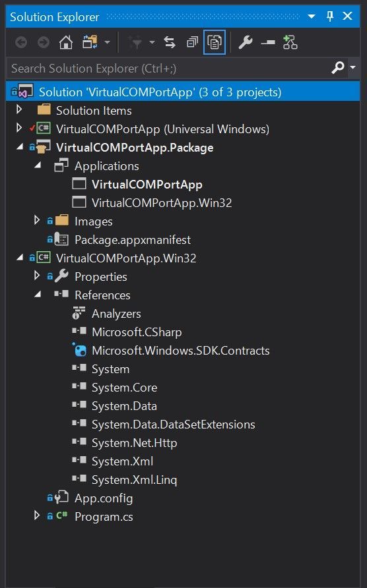Expand the Solution Items folder
The image size is (367, 588).
(19, 110)
